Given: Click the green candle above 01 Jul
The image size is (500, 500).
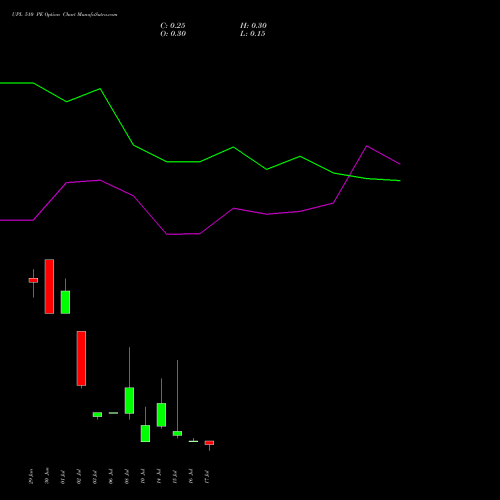Looking at the screenshot, I should pyautogui.click(x=65, y=302).
